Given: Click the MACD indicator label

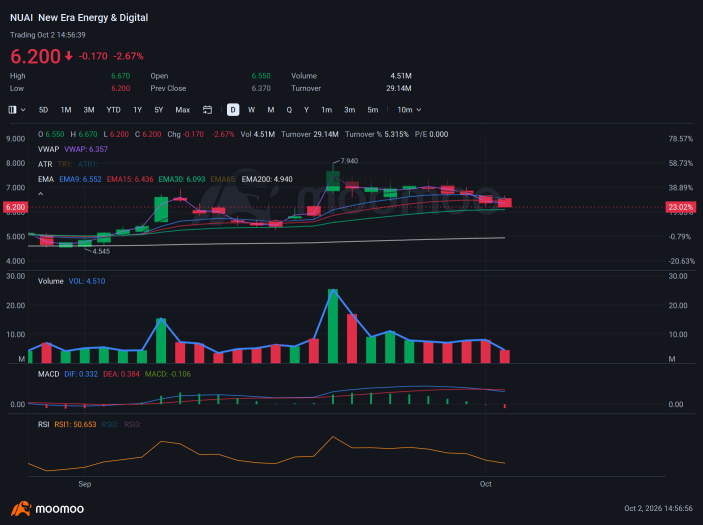Looking at the screenshot, I should click(x=48, y=374).
